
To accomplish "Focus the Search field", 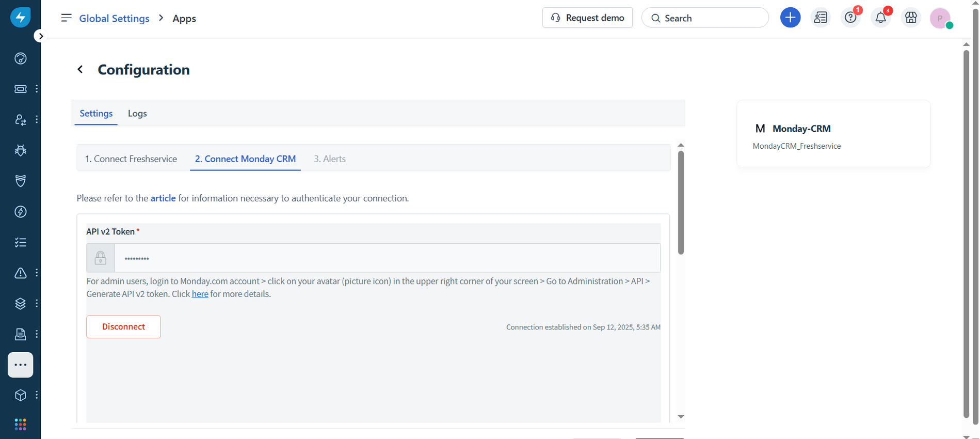I will pyautogui.click(x=705, y=18).
